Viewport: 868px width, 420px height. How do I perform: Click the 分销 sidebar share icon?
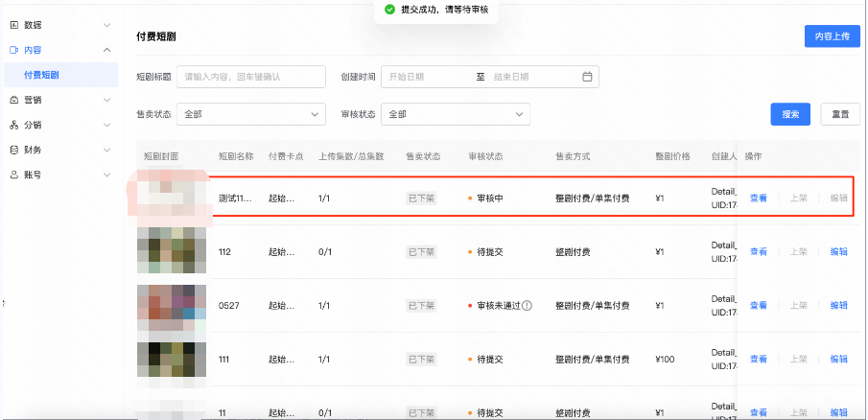pos(14,125)
